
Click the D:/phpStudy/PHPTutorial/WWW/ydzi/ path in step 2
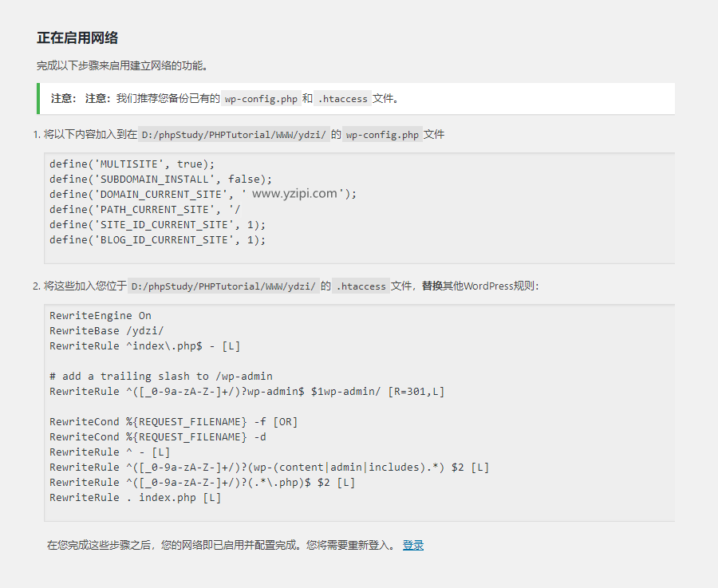click(x=225, y=286)
